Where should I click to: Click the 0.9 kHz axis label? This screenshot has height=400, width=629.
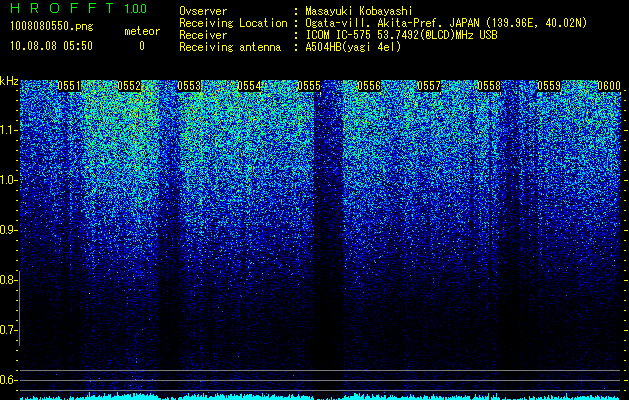click(x=9, y=230)
